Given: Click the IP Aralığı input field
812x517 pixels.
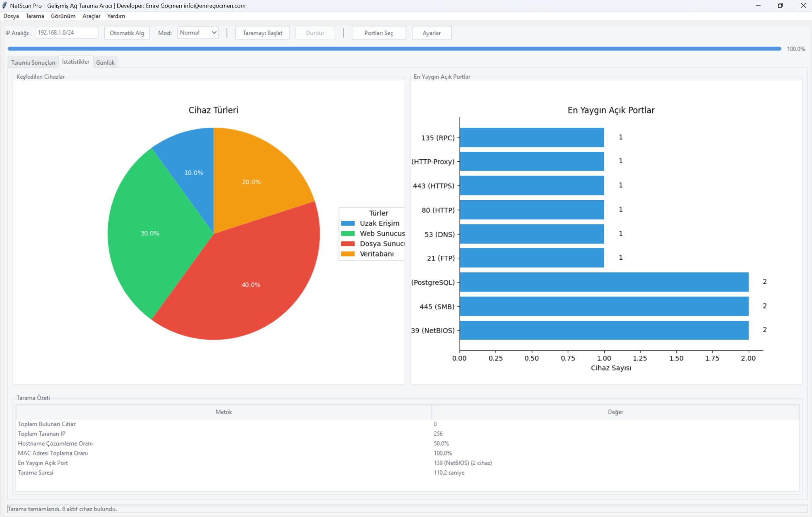Looking at the screenshot, I should coord(67,33).
